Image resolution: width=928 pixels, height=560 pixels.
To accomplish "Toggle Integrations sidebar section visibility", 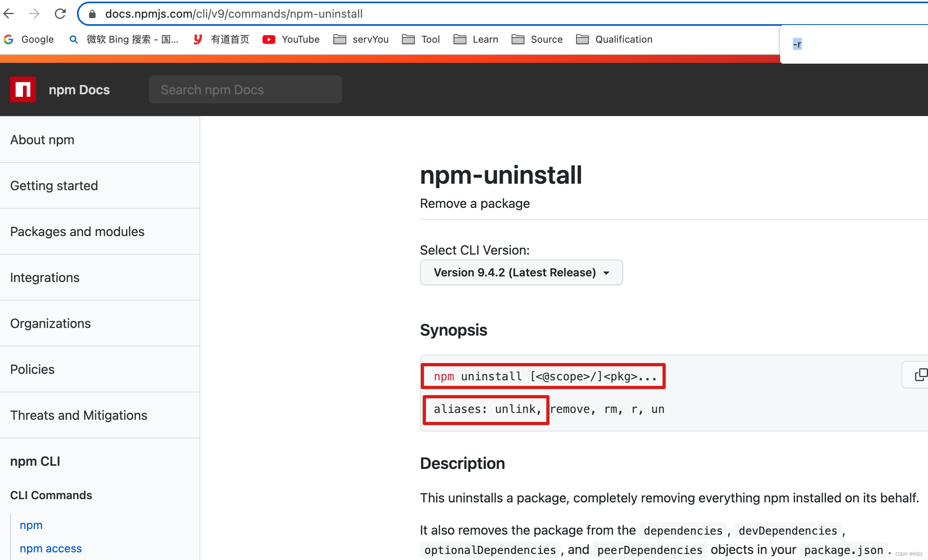I will click(45, 278).
